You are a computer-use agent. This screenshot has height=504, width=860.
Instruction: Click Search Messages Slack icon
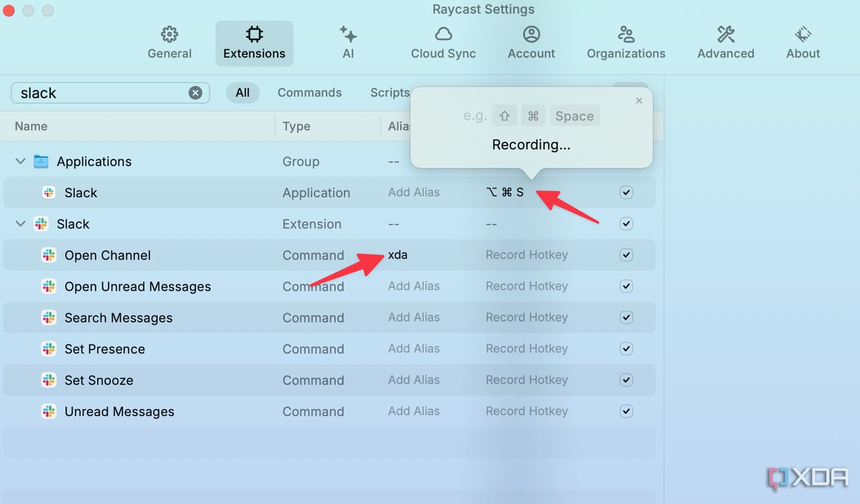tap(49, 317)
